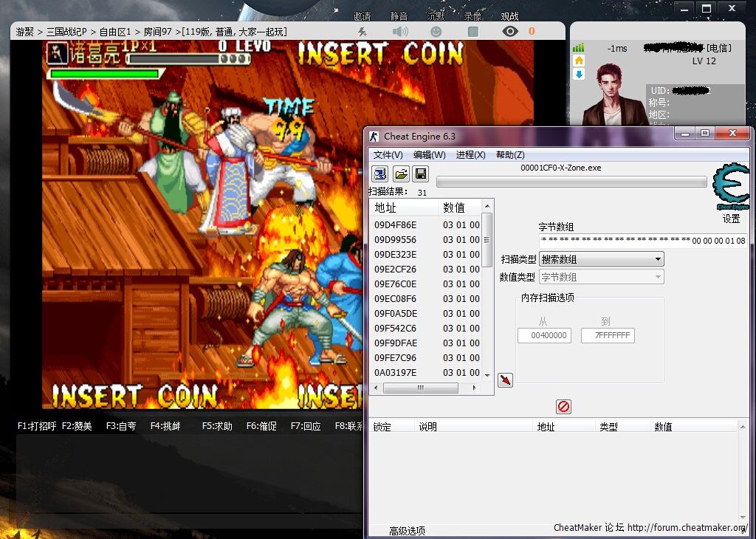Toggle the gray square record button
The image size is (756, 539).
coord(473,32)
